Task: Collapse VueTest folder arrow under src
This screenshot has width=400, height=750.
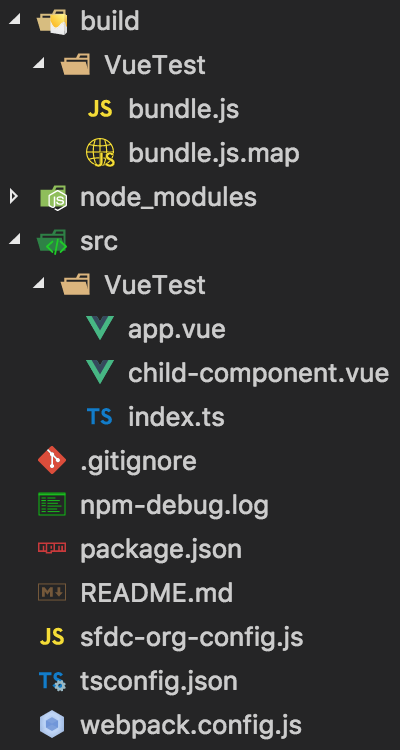Action: (x=38, y=285)
